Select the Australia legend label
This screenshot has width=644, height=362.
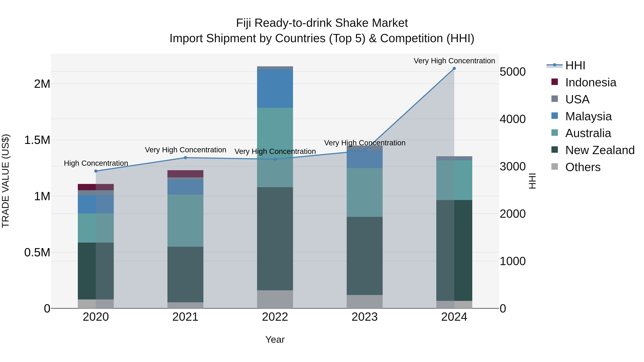point(588,133)
